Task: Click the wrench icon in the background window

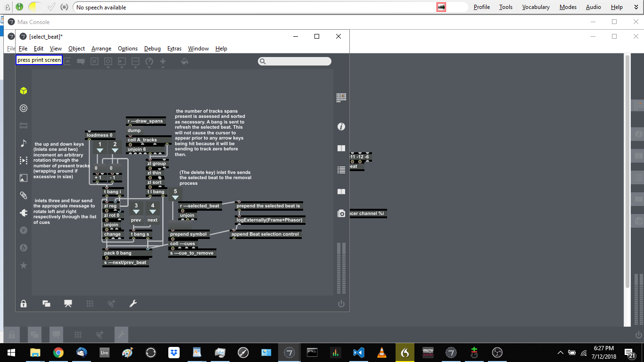Action: (x=121, y=335)
